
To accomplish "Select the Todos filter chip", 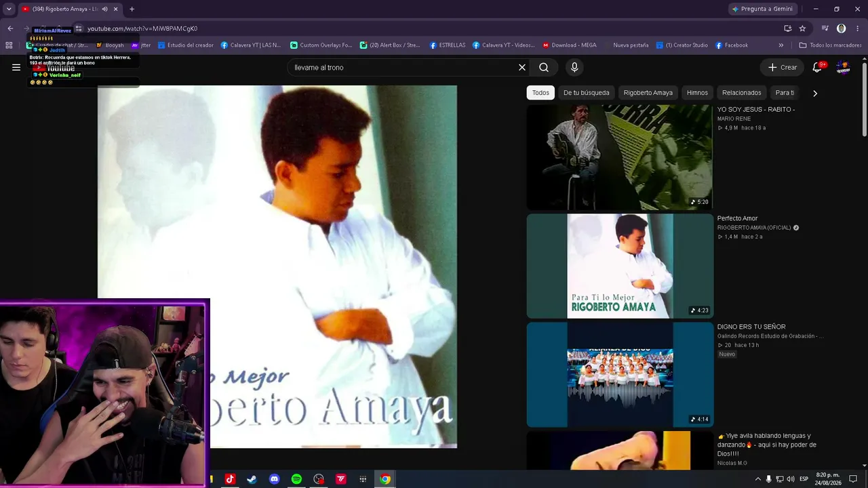I will click(540, 93).
